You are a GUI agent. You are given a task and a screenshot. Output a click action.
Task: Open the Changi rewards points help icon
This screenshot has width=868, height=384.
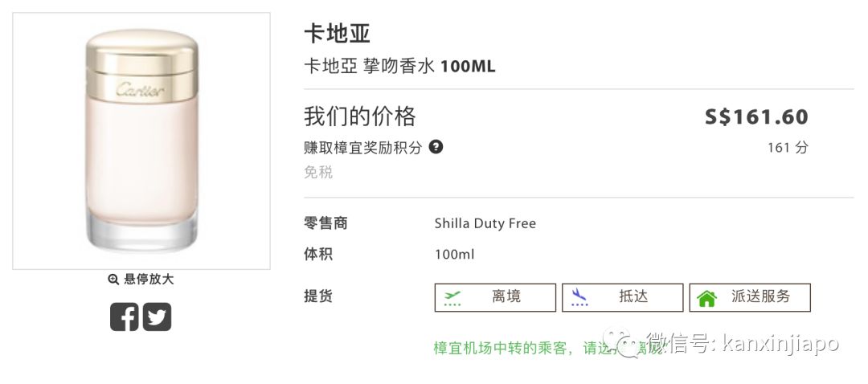pyautogui.click(x=436, y=147)
